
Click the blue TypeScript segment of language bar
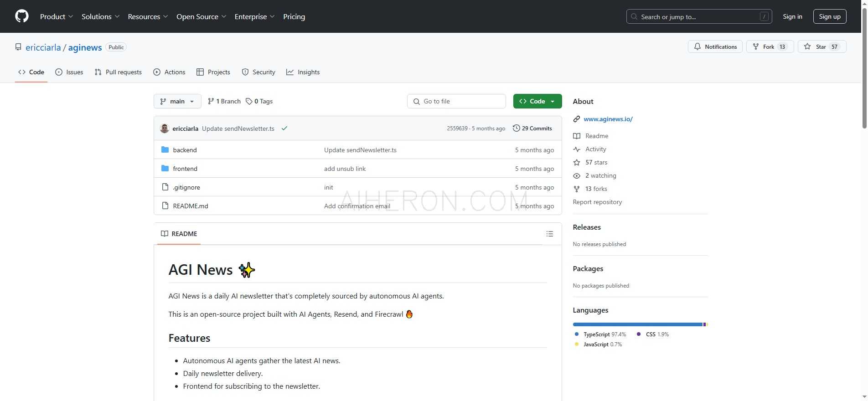[638, 324]
